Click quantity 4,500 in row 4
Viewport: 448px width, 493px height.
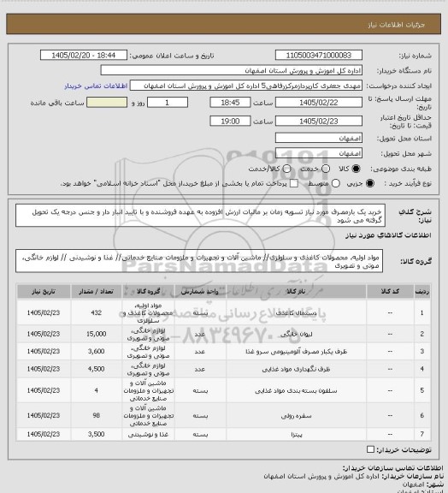tap(96, 369)
